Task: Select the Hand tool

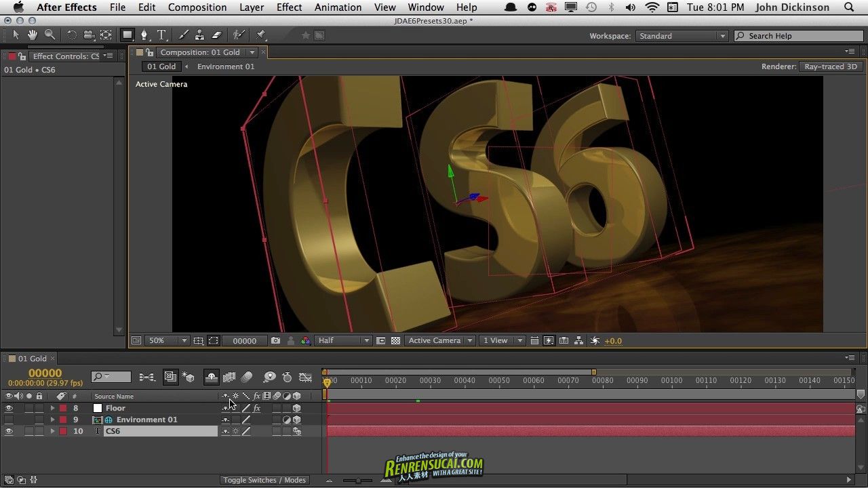Action: point(33,35)
